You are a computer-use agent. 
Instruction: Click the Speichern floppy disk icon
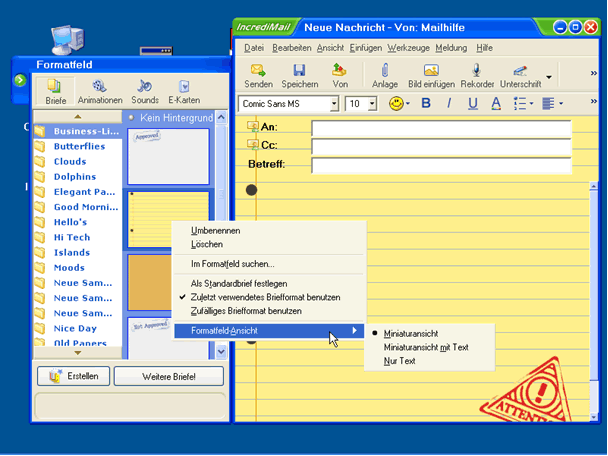299,70
